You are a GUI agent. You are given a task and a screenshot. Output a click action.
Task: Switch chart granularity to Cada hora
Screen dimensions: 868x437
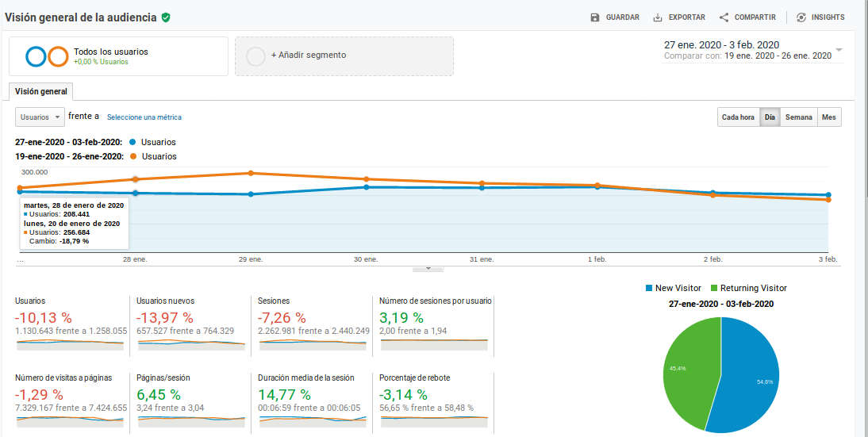[737, 117]
